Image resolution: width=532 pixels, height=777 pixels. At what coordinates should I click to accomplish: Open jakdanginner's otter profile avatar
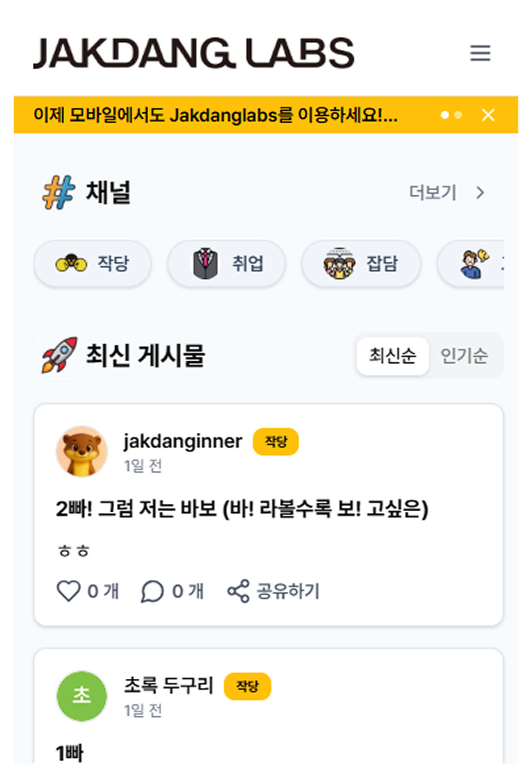click(x=82, y=451)
